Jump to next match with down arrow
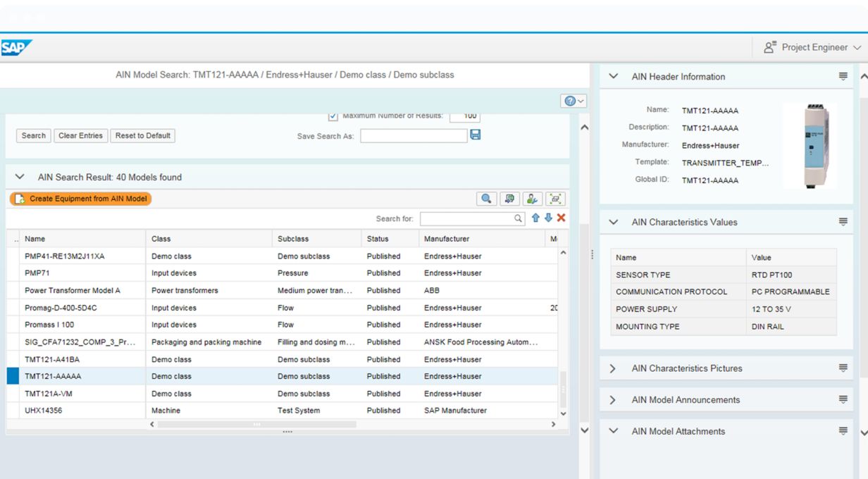Viewport: 868px width, 479px height. (x=548, y=218)
